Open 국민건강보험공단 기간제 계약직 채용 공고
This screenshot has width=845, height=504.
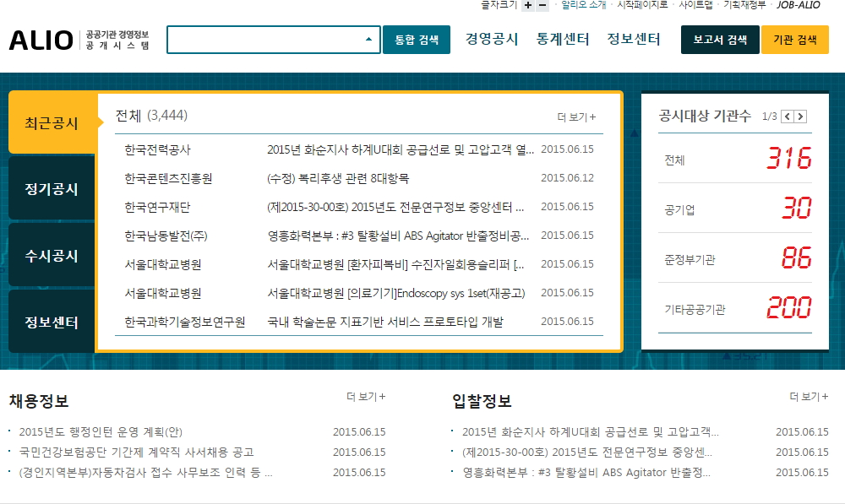[136, 452]
